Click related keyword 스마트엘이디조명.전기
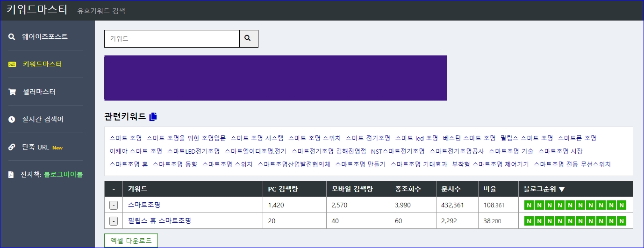Viewport: 644px width, 248px height. (255, 151)
